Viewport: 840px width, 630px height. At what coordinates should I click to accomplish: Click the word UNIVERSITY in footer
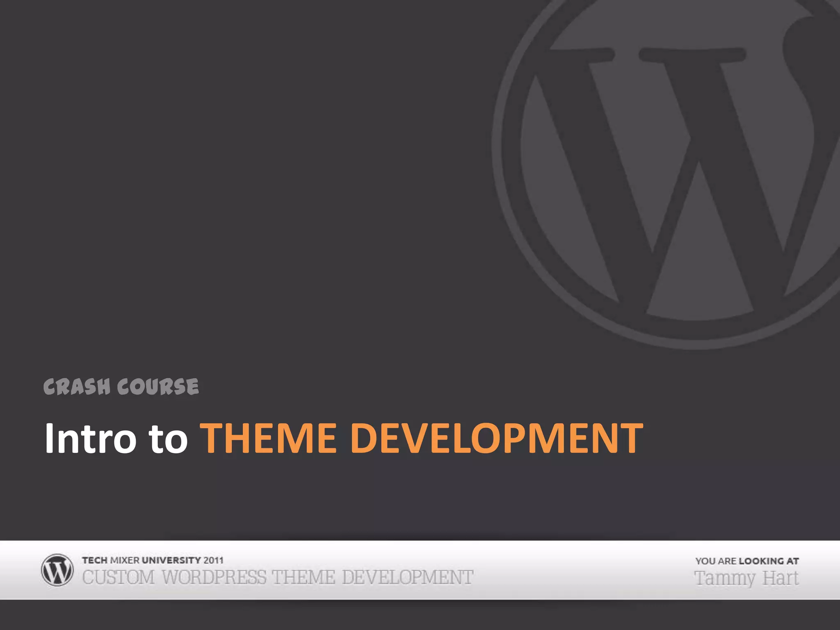pyautogui.click(x=171, y=560)
